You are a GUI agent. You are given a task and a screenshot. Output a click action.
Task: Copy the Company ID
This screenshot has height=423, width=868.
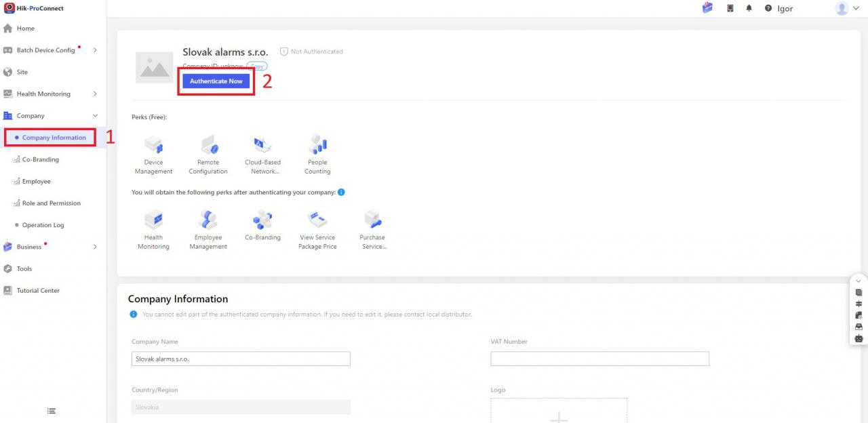(x=256, y=66)
